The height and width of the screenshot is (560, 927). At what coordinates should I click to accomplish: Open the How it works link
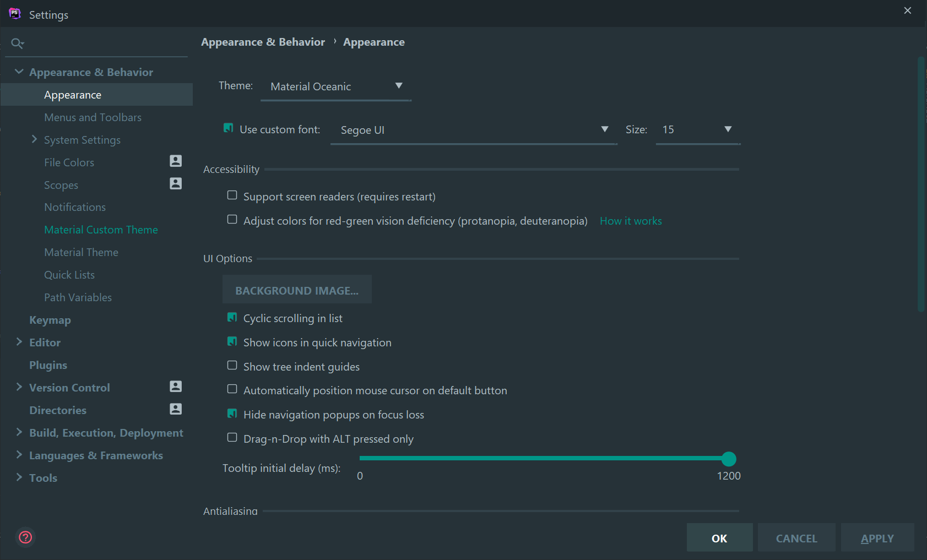click(631, 221)
